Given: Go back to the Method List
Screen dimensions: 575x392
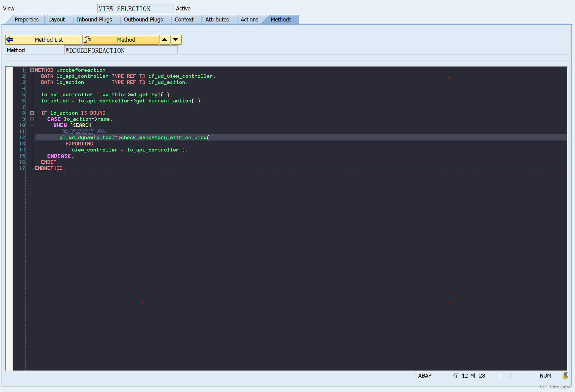Looking at the screenshot, I should (x=44, y=40).
